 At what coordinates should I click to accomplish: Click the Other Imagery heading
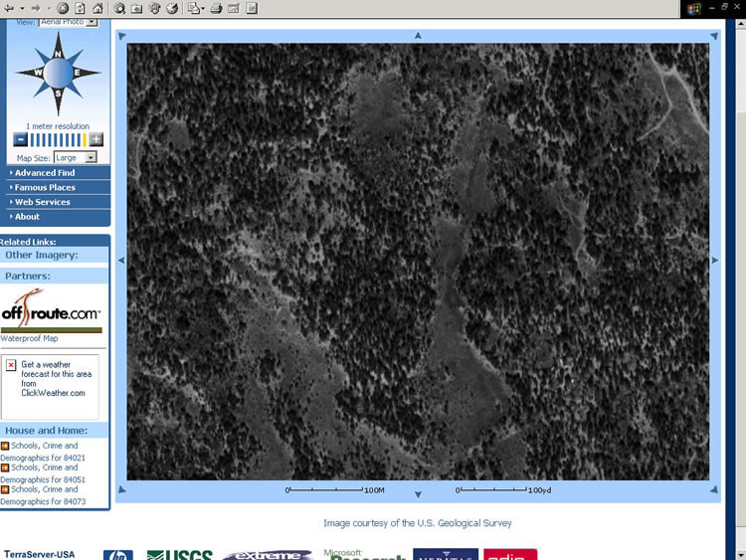42,255
